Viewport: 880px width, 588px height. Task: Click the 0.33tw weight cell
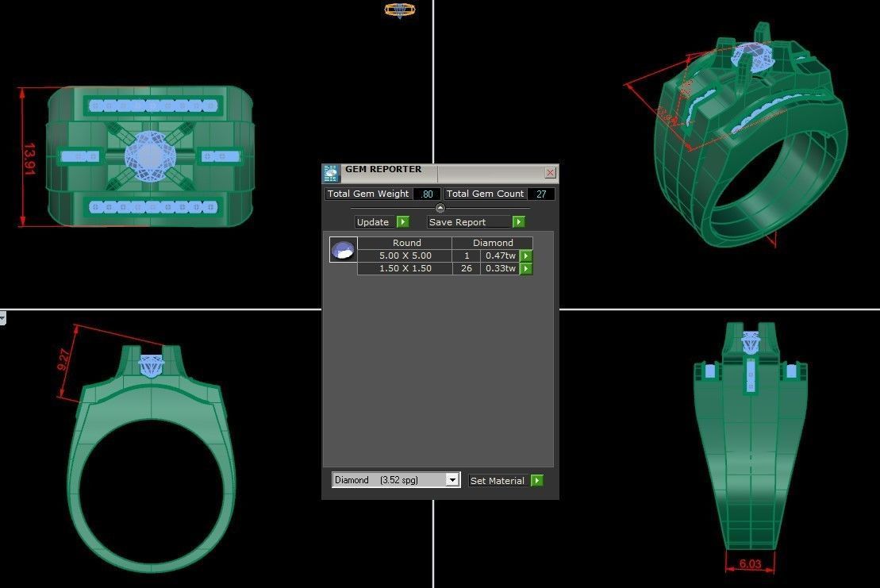pos(499,269)
